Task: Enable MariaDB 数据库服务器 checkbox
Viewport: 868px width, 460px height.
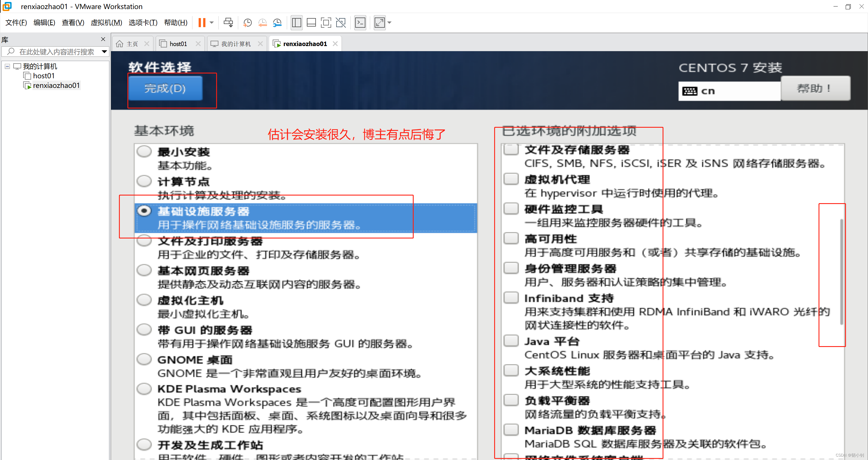Action: point(511,430)
